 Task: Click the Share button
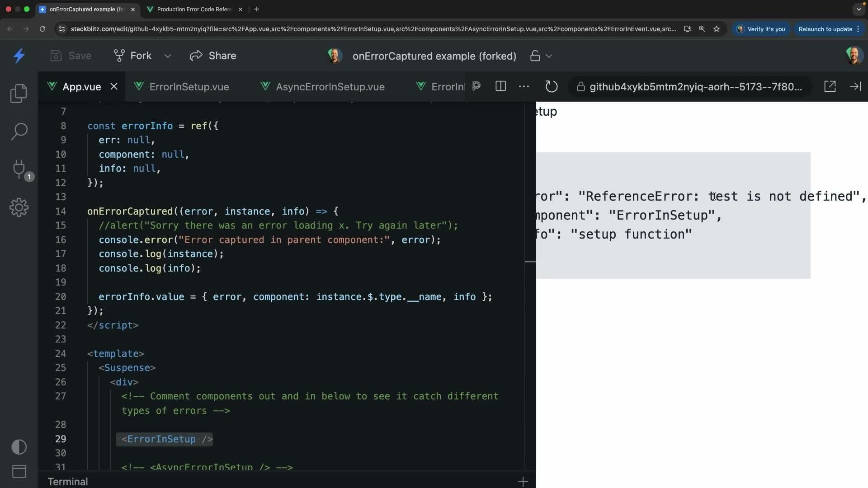coord(213,56)
